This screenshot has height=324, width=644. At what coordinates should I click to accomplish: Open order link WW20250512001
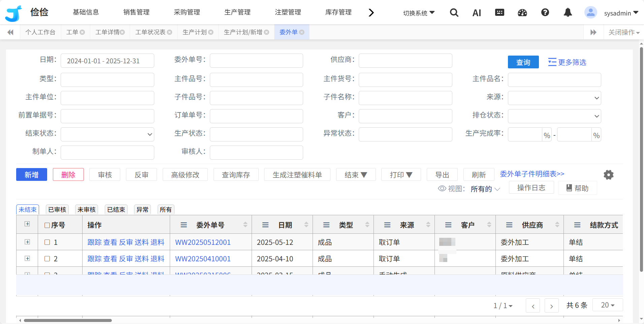(203, 242)
